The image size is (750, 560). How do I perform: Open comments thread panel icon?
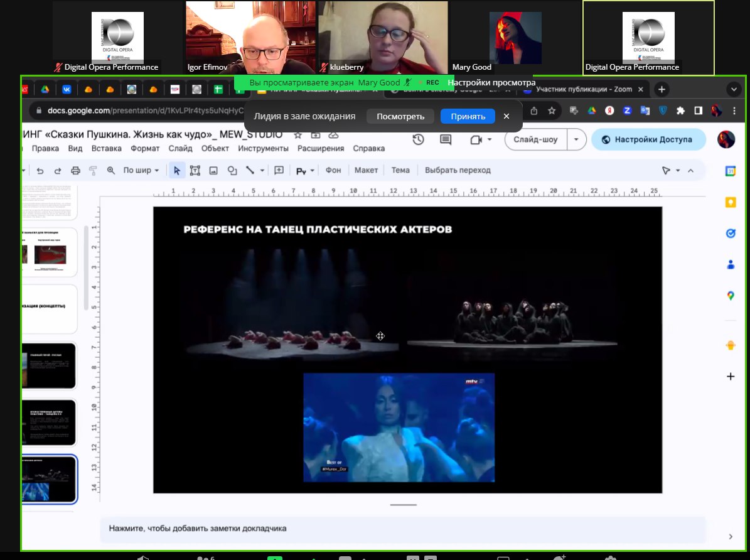(446, 139)
